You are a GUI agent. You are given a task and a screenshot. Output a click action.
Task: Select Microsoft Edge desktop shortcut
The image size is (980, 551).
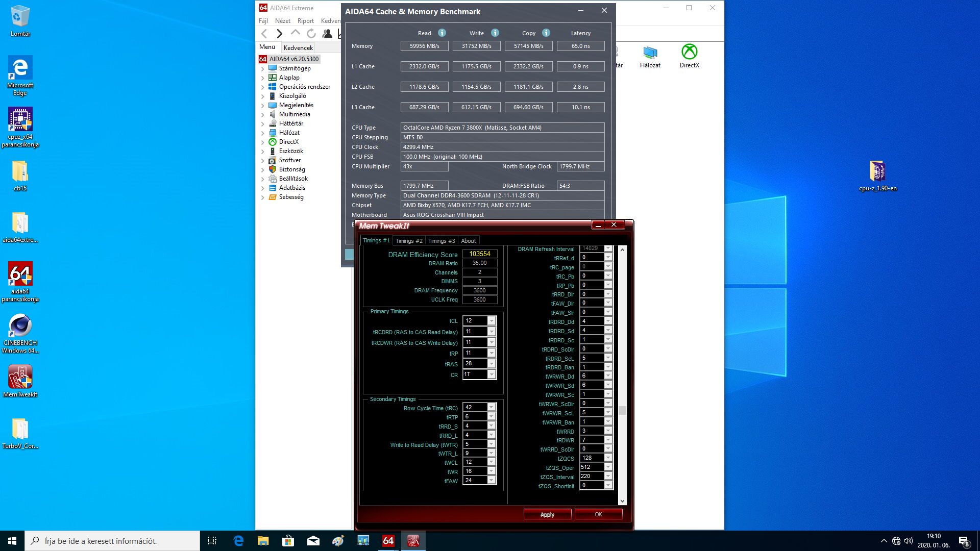20,76
